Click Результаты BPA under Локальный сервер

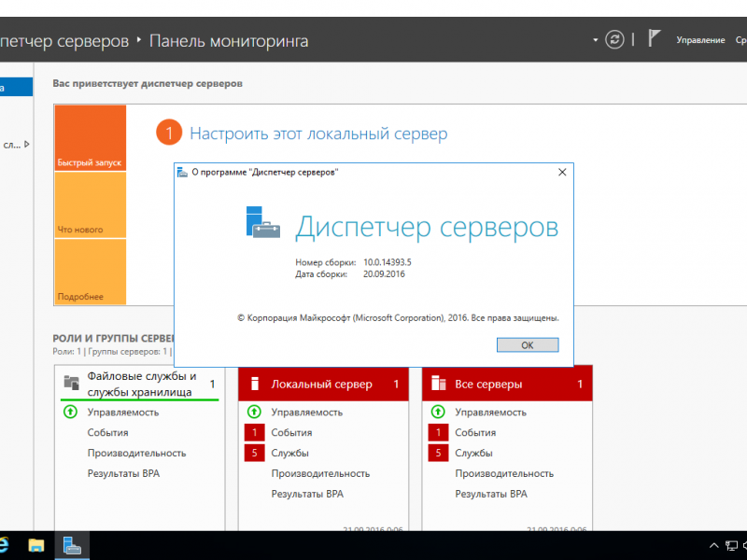coord(307,495)
